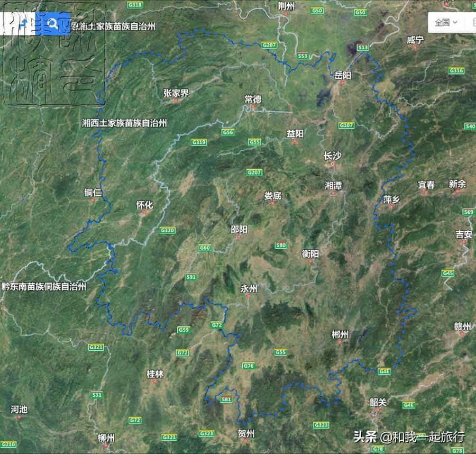
Task: Click the G107 highway shield
Action: [346, 125]
